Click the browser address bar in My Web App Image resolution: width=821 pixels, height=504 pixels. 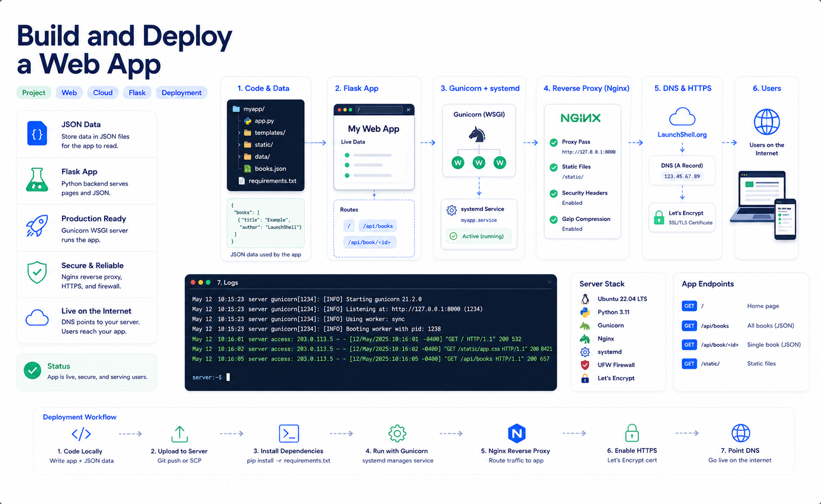tap(379, 110)
